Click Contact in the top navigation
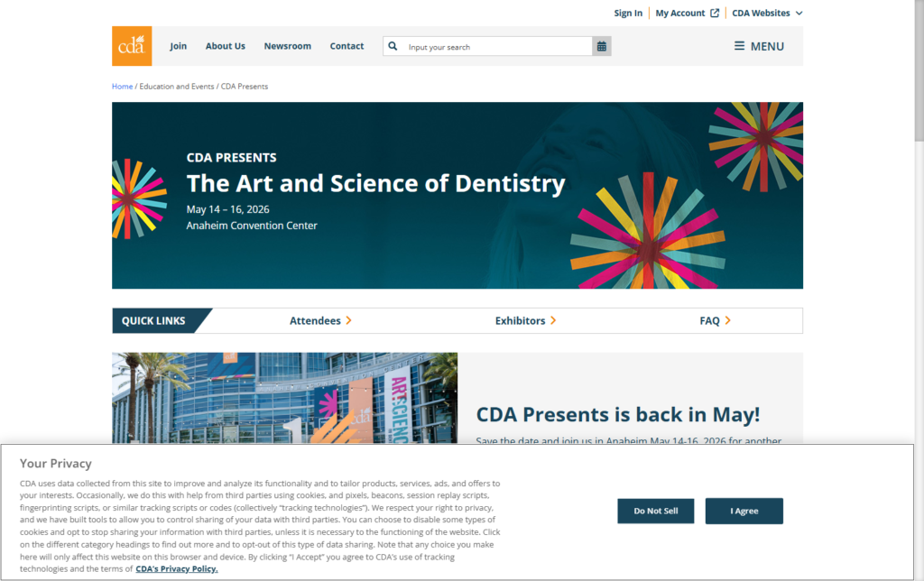 point(346,46)
